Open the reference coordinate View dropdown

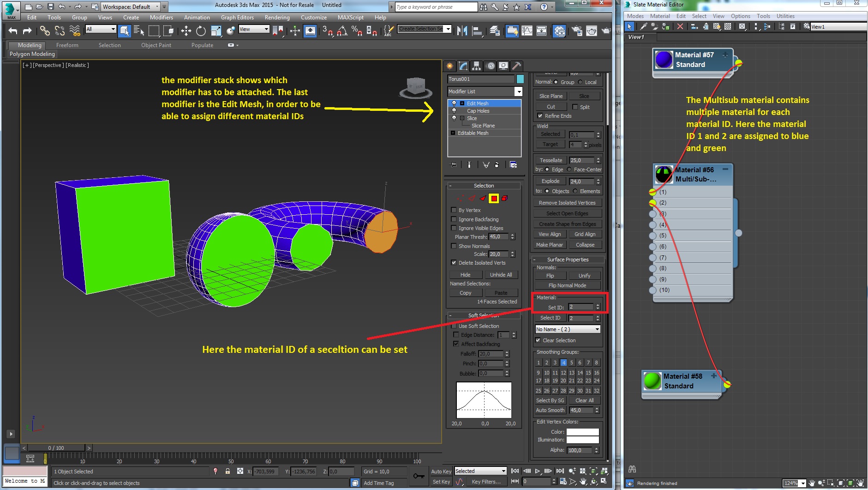point(253,29)
